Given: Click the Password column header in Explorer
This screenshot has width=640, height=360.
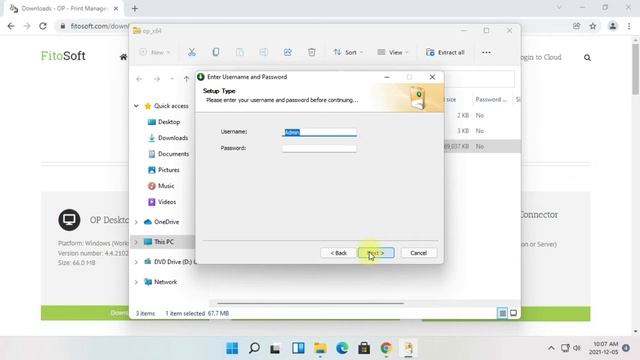Looking at the screenshot, I should click(491, 100).
